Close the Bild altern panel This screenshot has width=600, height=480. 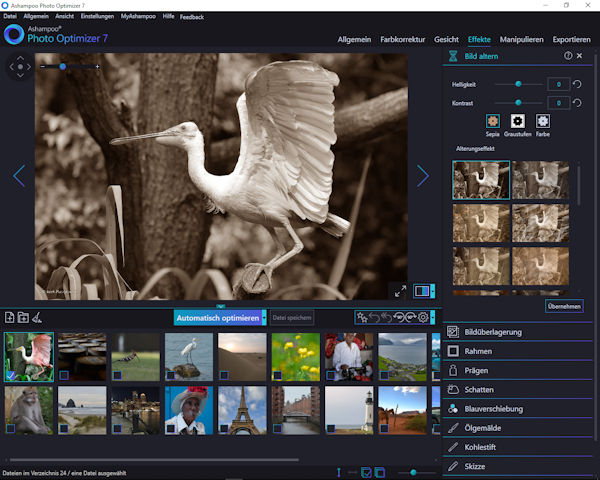579,56
